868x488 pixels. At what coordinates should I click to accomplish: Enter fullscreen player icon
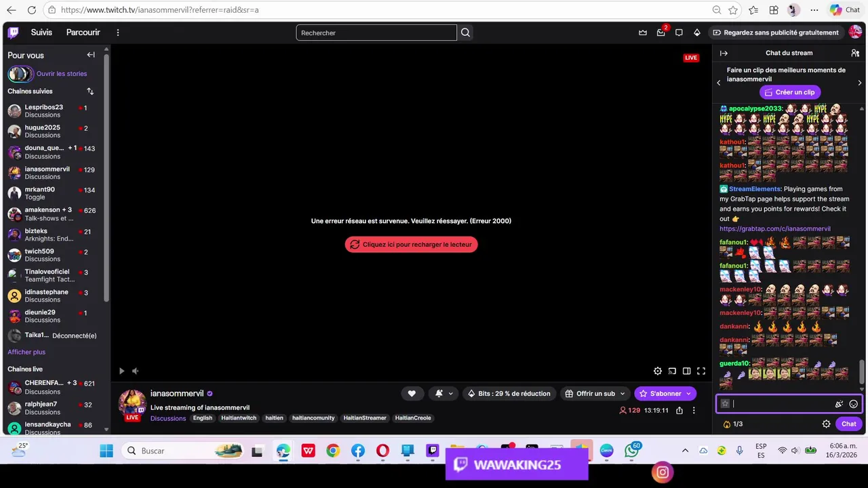click(x=701, y=371)
